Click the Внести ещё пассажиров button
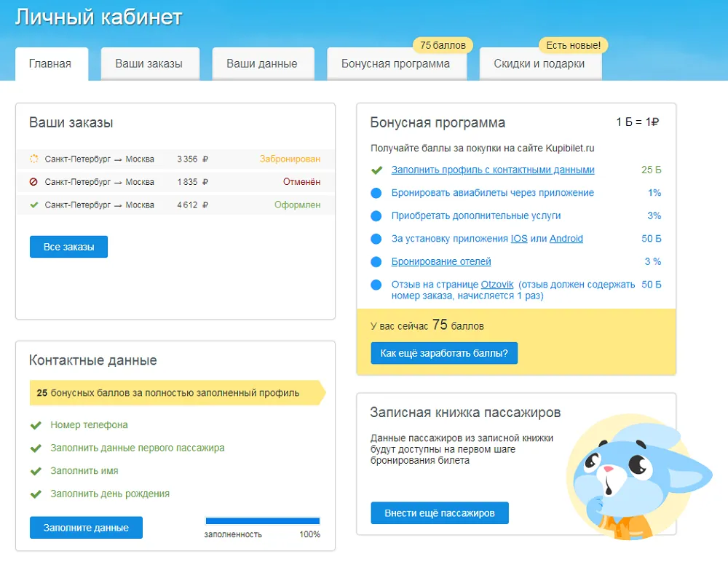This screenshot has height=570, width=728. click(x=440, y=512)
